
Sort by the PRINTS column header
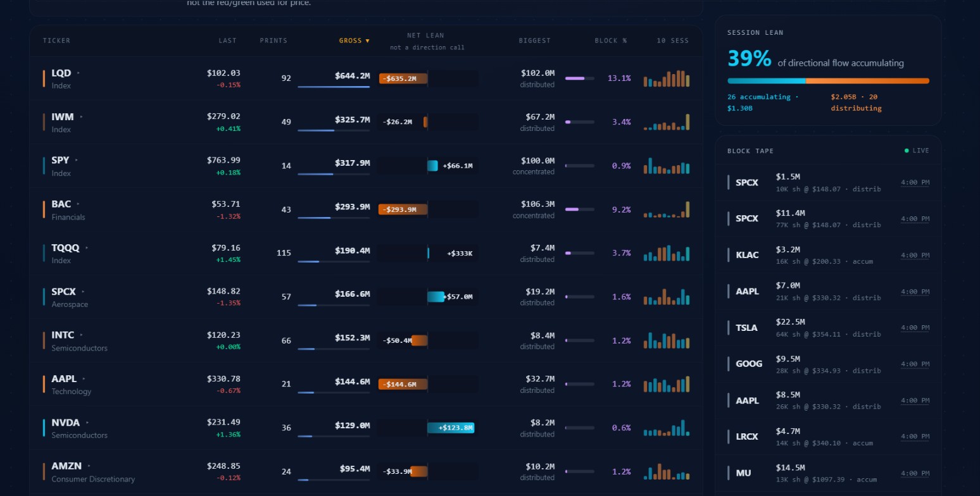tap(273, 40)
